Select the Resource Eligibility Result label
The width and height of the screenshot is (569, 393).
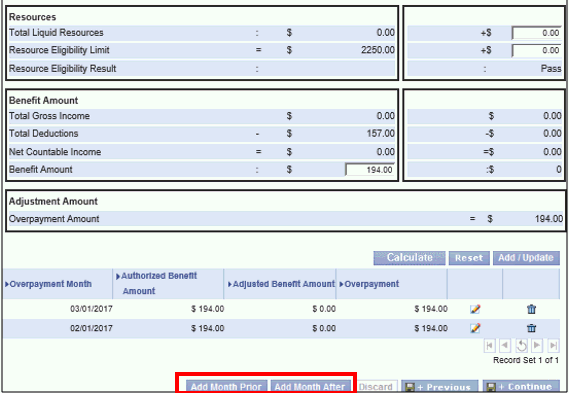tap(62, 69)
